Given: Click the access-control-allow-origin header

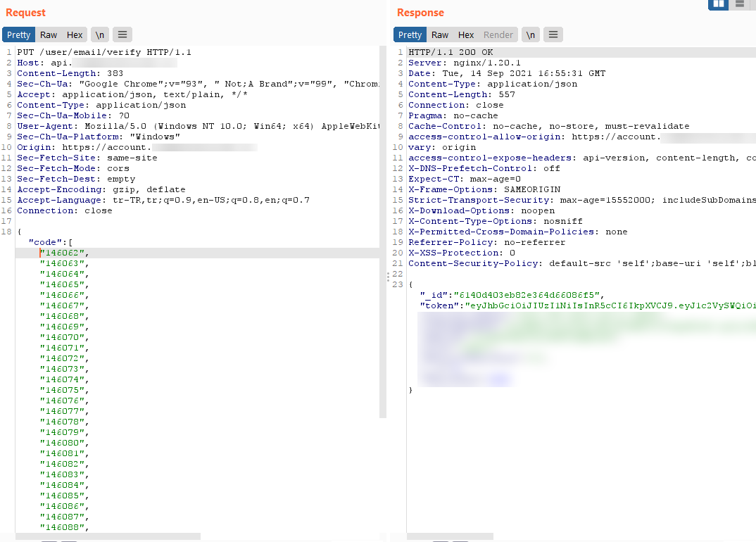Looking at the screenshot, I should point(582,137).
